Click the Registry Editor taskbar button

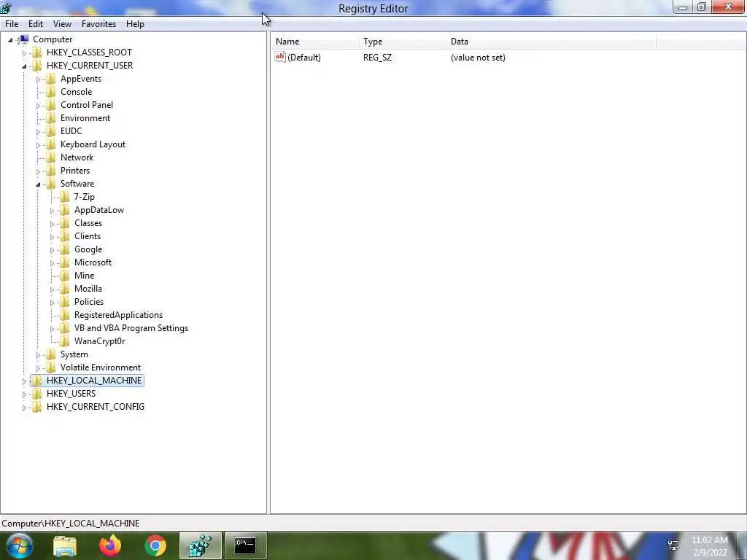tap(201, 545)
